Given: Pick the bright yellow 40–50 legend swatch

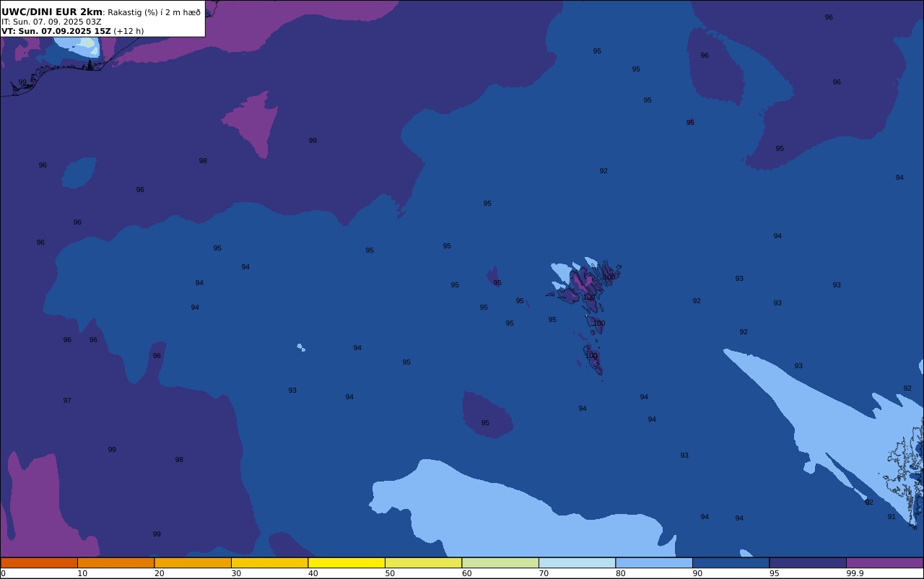Looking at the screenshot, I should click(x=346, y=562).
